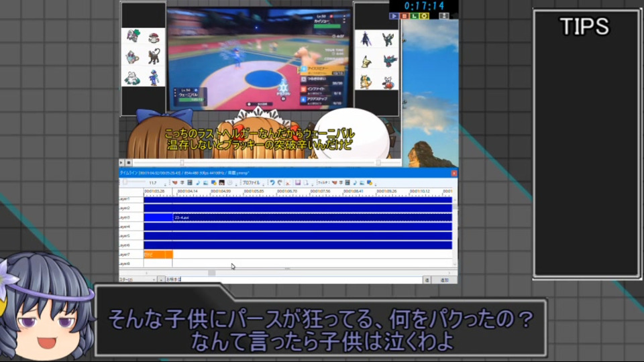
Task: Click the shape item icon in the timeline toolbar
Action: (213, 182)
